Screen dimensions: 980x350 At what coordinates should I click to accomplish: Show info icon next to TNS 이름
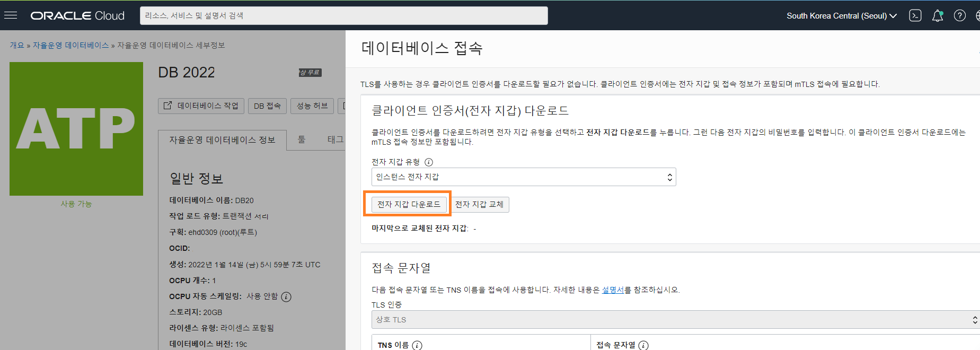417,345
